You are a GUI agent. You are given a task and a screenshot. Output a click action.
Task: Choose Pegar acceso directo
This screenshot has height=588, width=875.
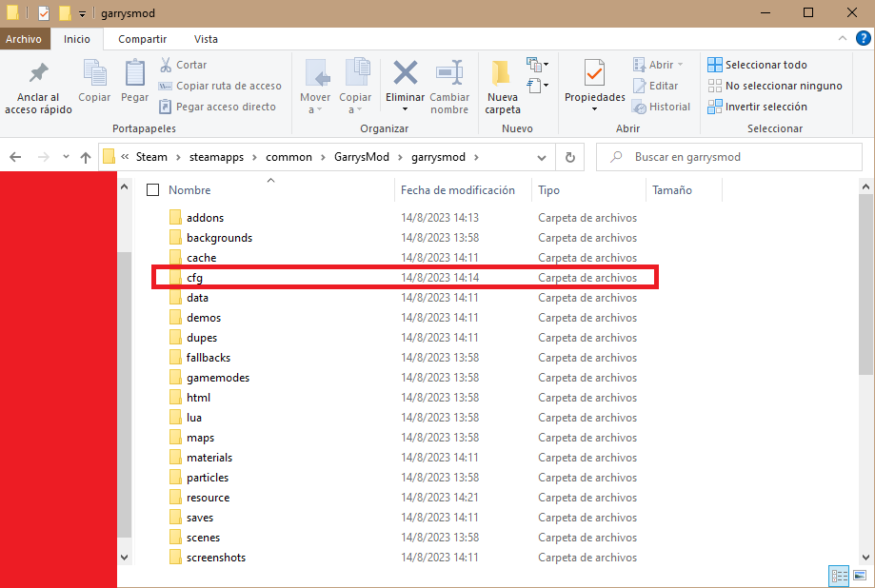coord(217,107)
